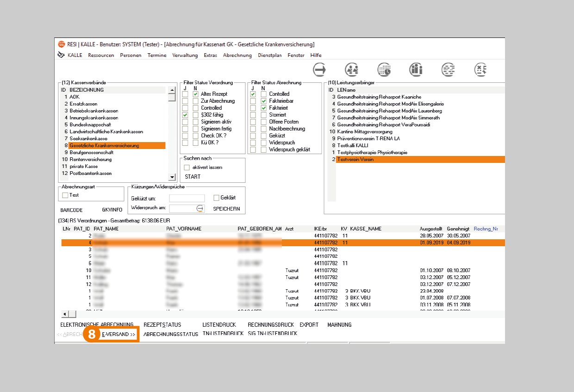
Task: Open the Dienstplan menu
Action: tap(269, 56)
